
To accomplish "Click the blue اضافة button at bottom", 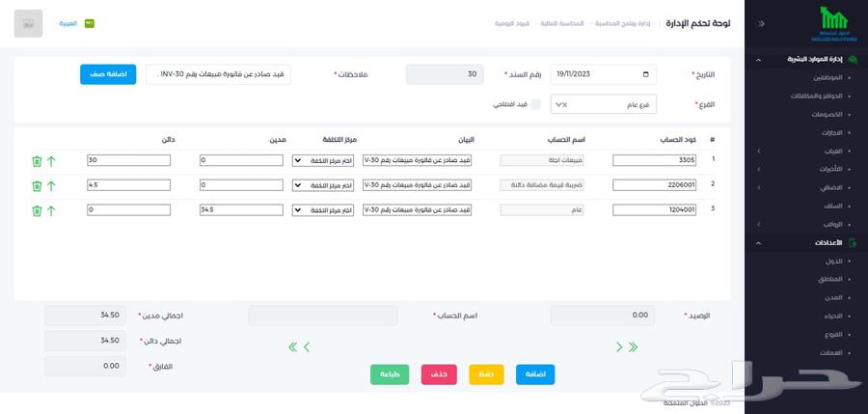I will 535,374.
